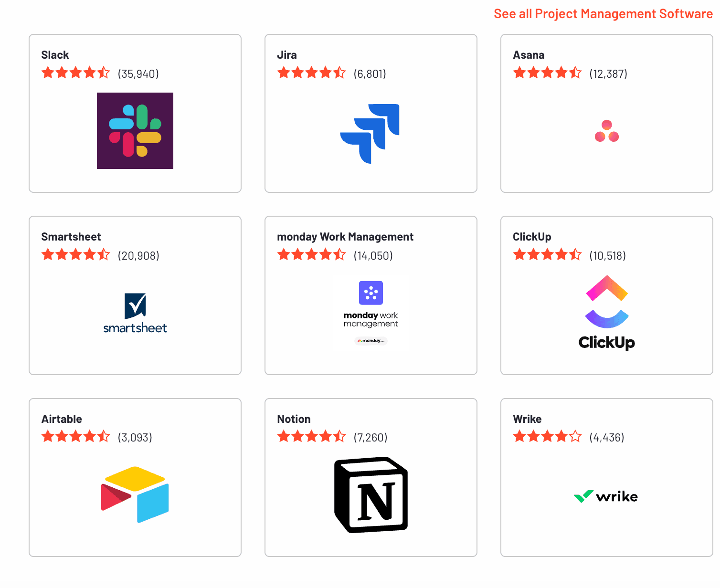Click Slack's star rating
The height and width of the screenshot is (588, 720).
click(75, 73)
